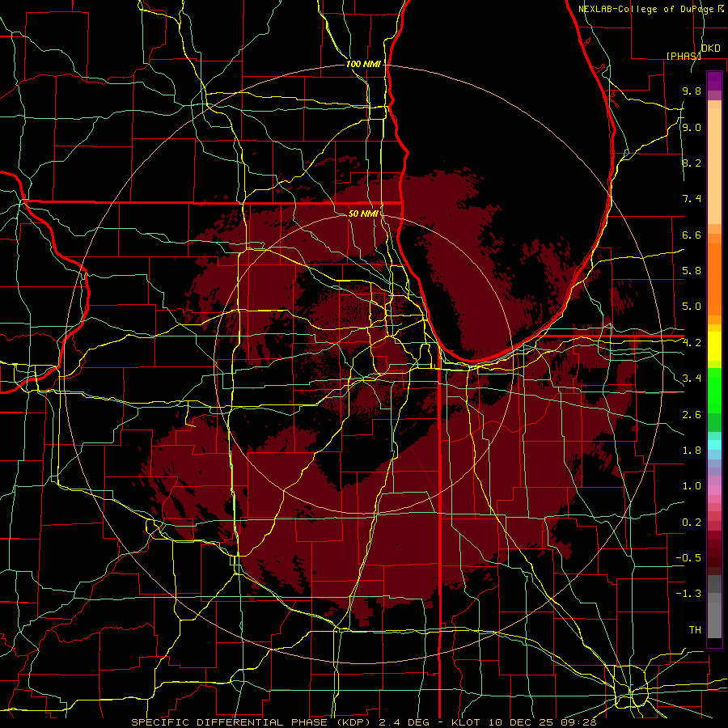Click the 5.8 legend value
The height and width of the screenshot is (728, 728).
692,271
